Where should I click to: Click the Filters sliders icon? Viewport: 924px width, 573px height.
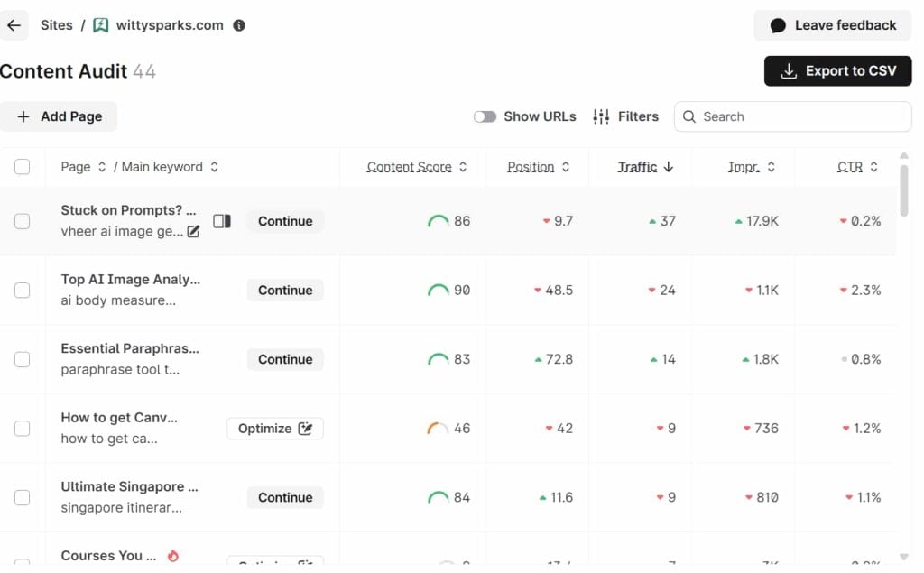(x=601, y=116)
